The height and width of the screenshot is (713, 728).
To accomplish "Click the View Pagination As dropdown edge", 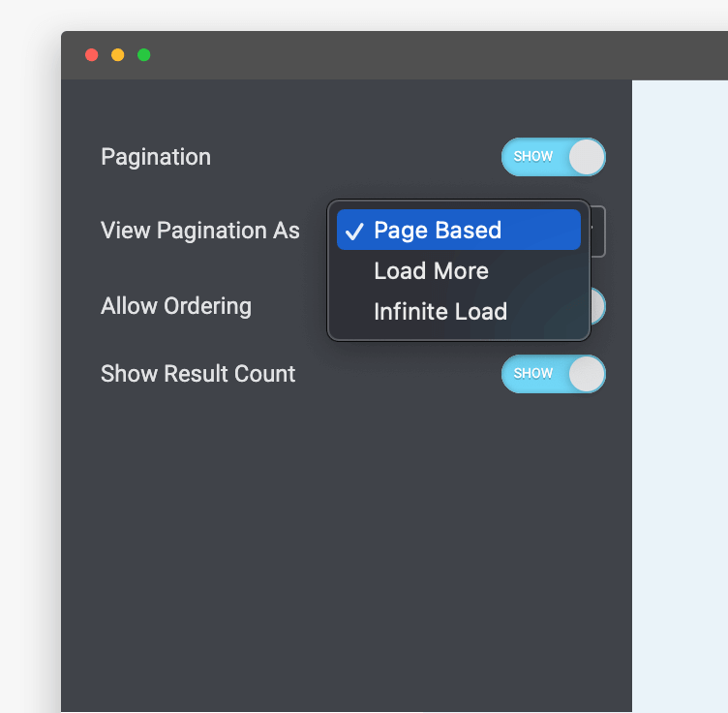I will point(598,232).
